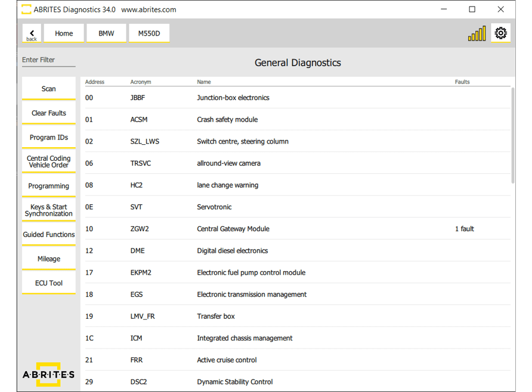This screenshot has height=392, width=532.
Task: Click the Enter Filter input field
Action: coord(48,60)
